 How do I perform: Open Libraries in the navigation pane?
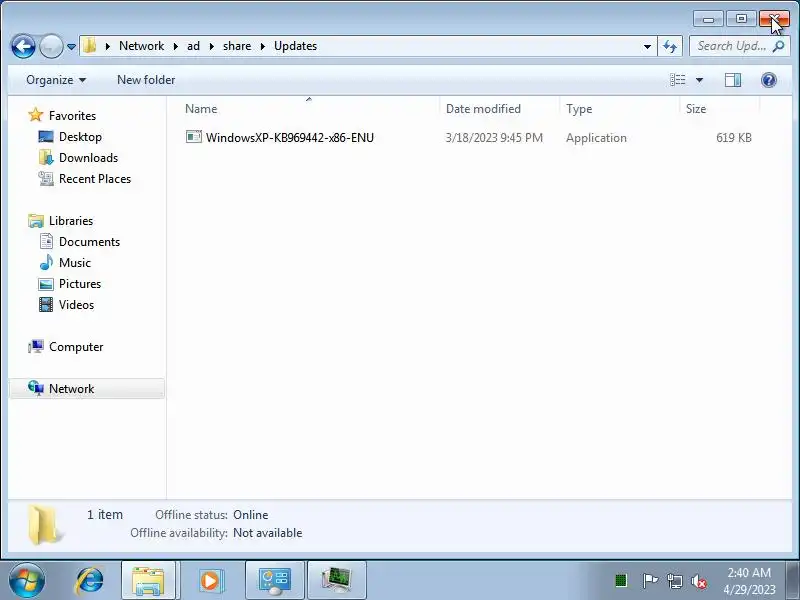tap(70, 220)
